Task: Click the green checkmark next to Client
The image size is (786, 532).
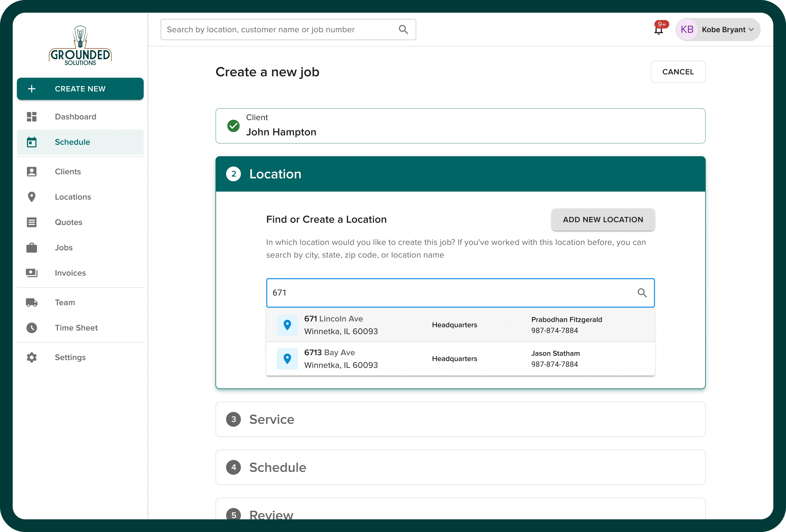Action: pos(233,126)
